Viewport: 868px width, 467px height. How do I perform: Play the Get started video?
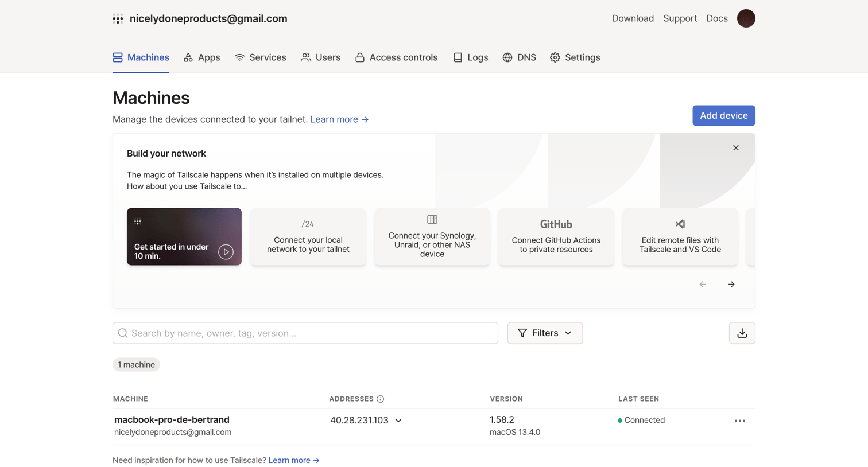[226, 252]
